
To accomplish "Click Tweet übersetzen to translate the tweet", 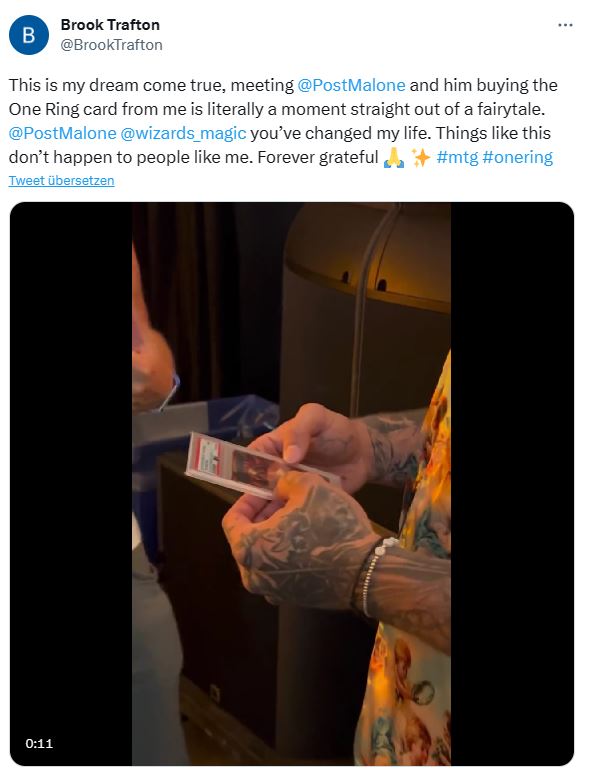I will (61, 181).
